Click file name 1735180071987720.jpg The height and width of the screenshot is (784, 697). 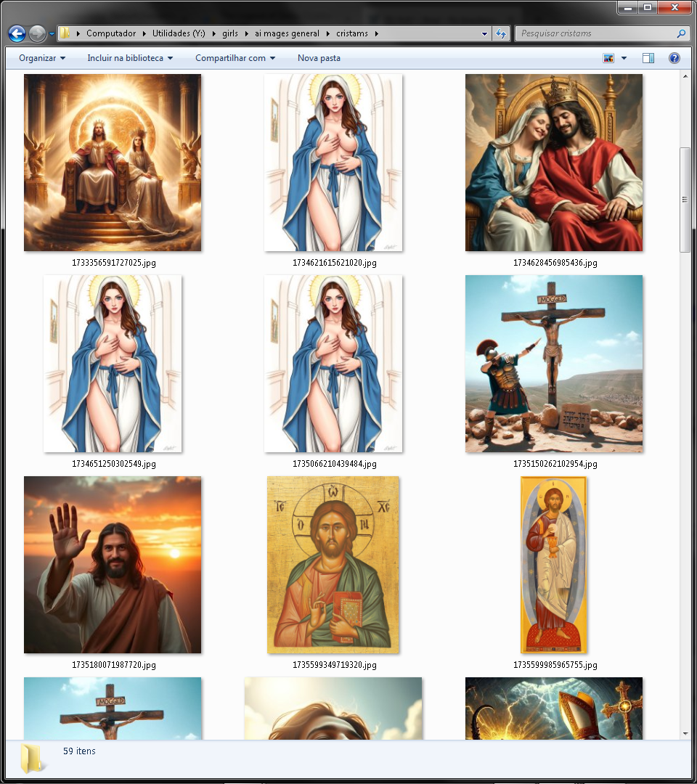(114, 664)
